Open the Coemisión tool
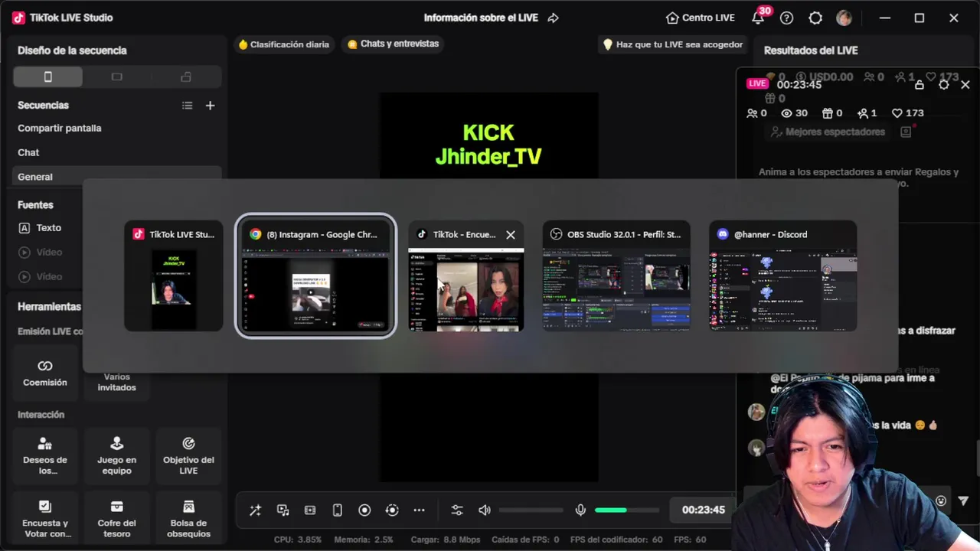 [45, 373]
